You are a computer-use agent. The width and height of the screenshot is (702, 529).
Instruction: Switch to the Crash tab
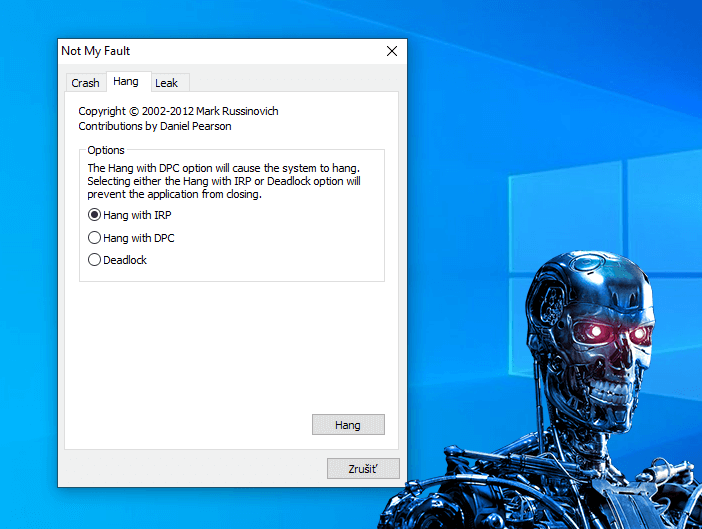pos(85,83)
